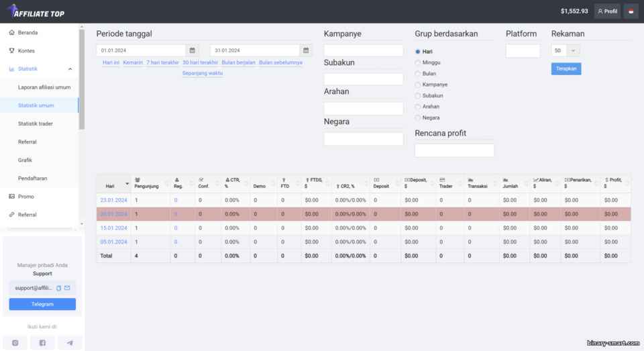Open the Rekaman 50 records dropdown
This screenshot has width=644, height=351.
tap(565, 50)
